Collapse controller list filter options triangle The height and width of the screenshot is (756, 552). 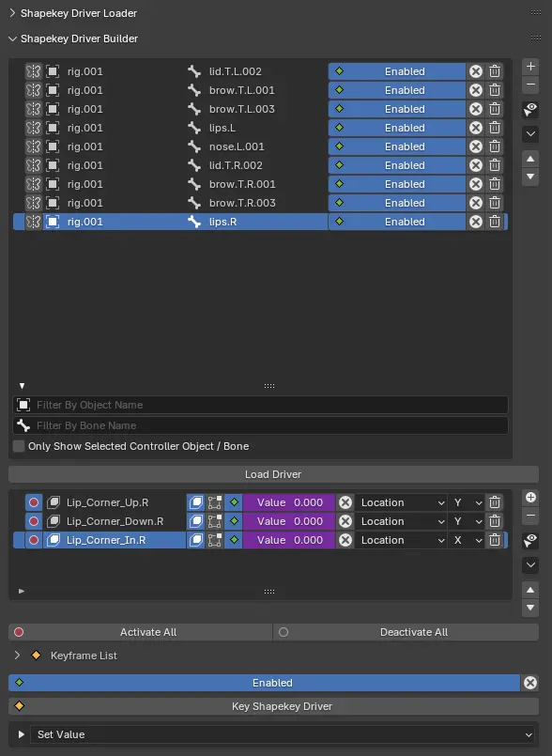[x=22, y=386]
